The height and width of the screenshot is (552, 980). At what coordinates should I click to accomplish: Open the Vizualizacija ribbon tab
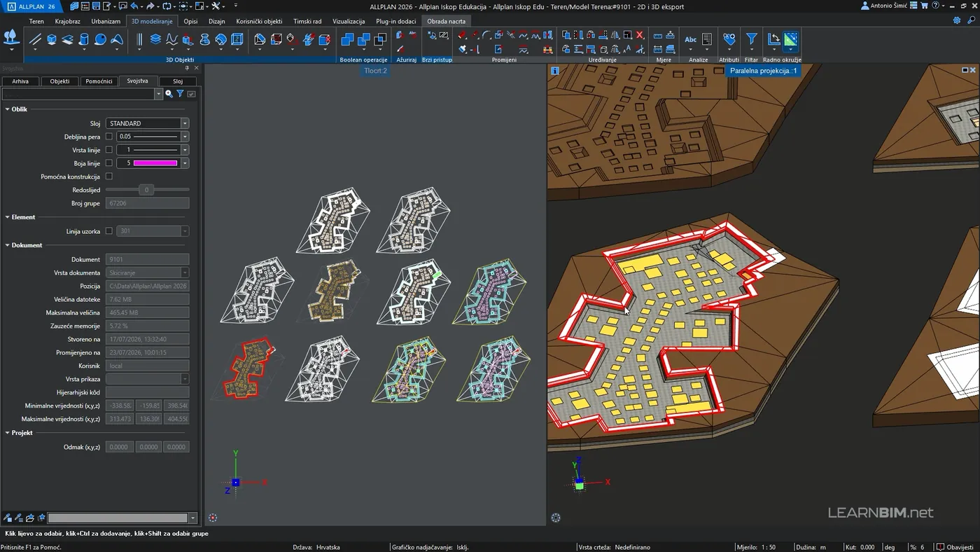click(x=349, y=21)
